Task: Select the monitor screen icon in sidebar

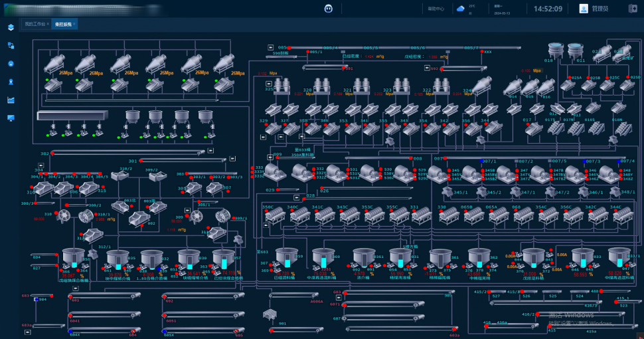Action: (11, 118)
